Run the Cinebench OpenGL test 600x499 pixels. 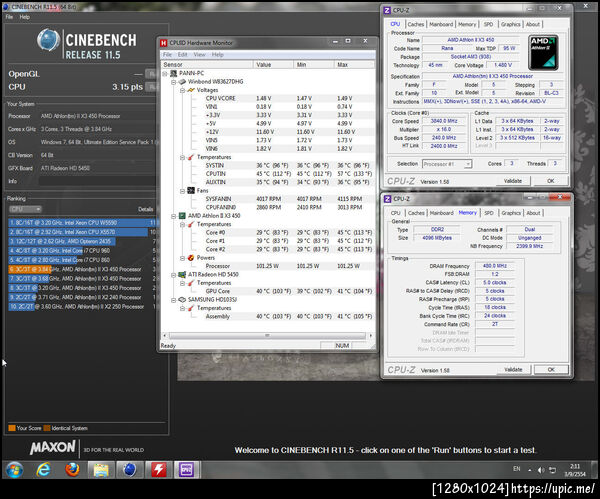pyautogui.click(x=152, y=74)
